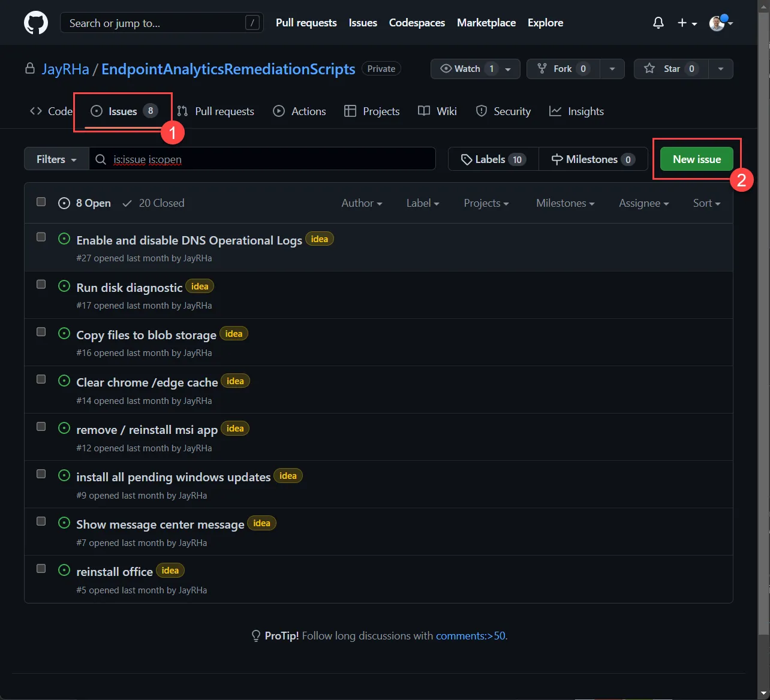This screenshot has height=700, width=770.
Task: Open the comments:>50 ProTip link
Action: point(471,636)
